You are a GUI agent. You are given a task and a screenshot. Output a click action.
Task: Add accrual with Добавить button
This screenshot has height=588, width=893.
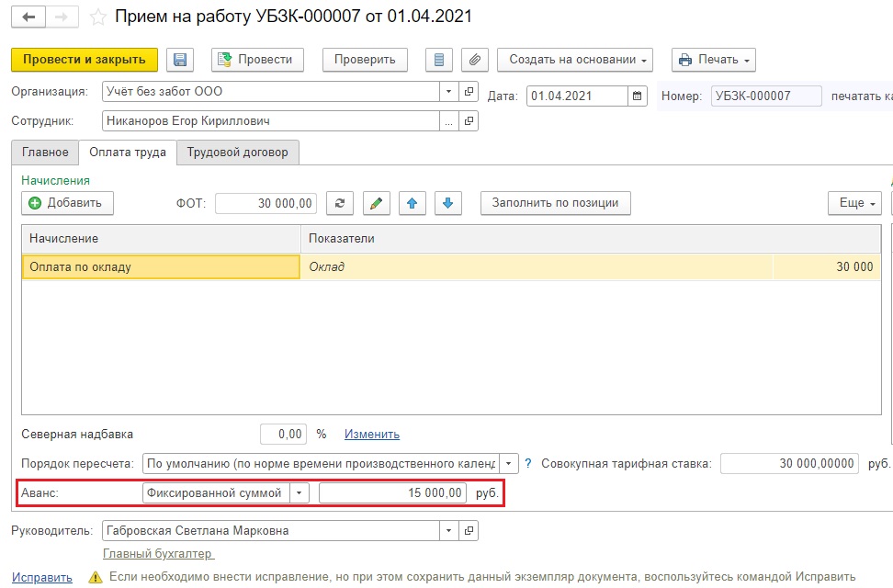(x=67, y=203)
